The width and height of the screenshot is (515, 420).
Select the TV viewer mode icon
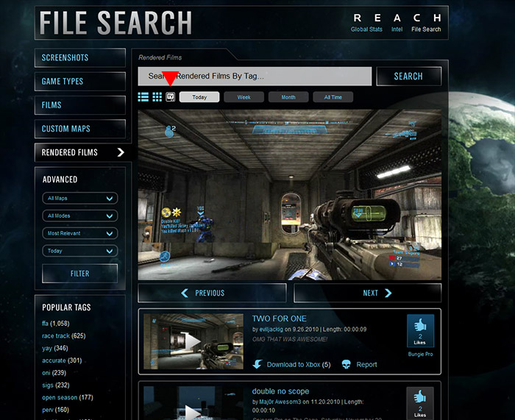tap(171, 97)
